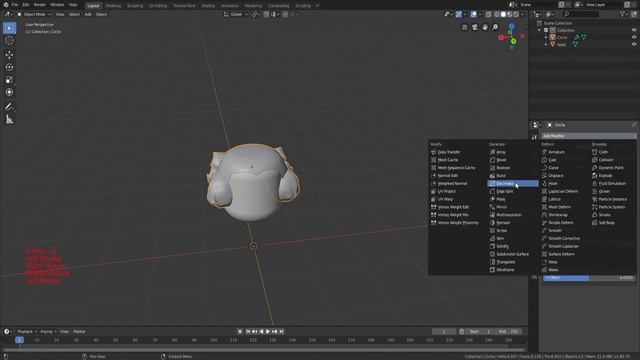Click the blue Z axis gizmo
The width and height of the screenshot is (640, 360).
pos(511,26)
